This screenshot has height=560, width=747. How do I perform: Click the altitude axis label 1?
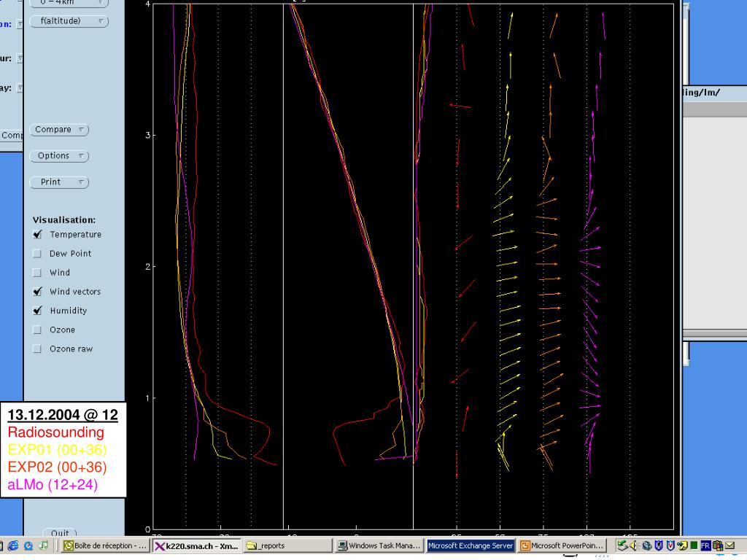click(147, 398)
